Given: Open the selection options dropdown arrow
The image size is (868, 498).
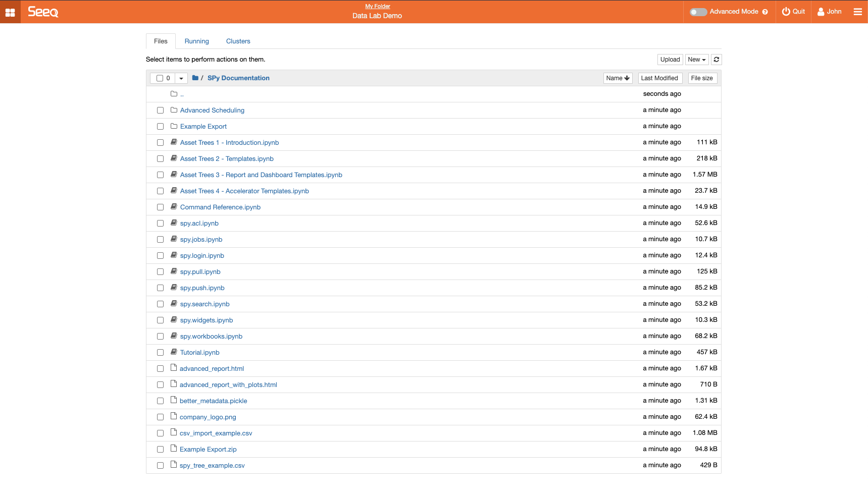Looking at the screenshot, I should click(x=181, y=78).
